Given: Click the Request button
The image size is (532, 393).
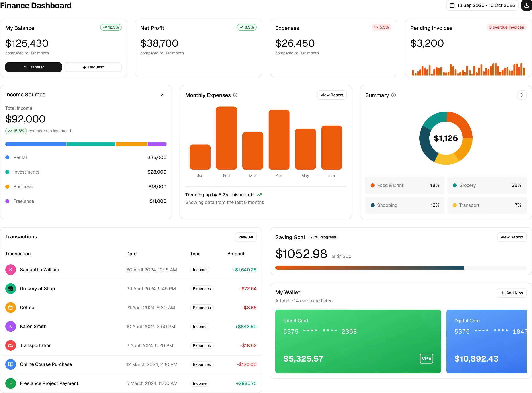Looking at the screenshot, I should (93, 67).
